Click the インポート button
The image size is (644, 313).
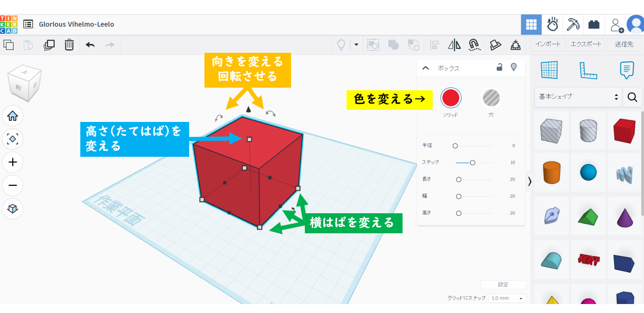point(548,44)
